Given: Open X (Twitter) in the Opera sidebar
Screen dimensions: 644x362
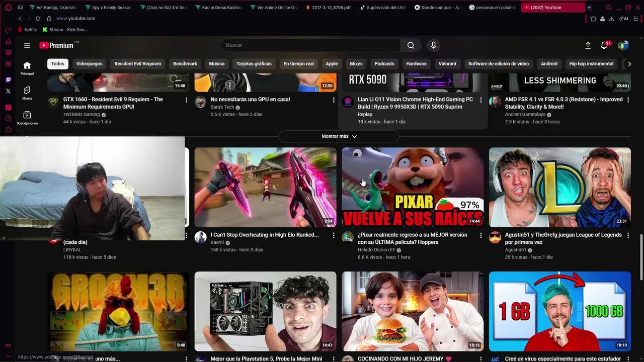Looking at the screenshot, I should 8,91.
